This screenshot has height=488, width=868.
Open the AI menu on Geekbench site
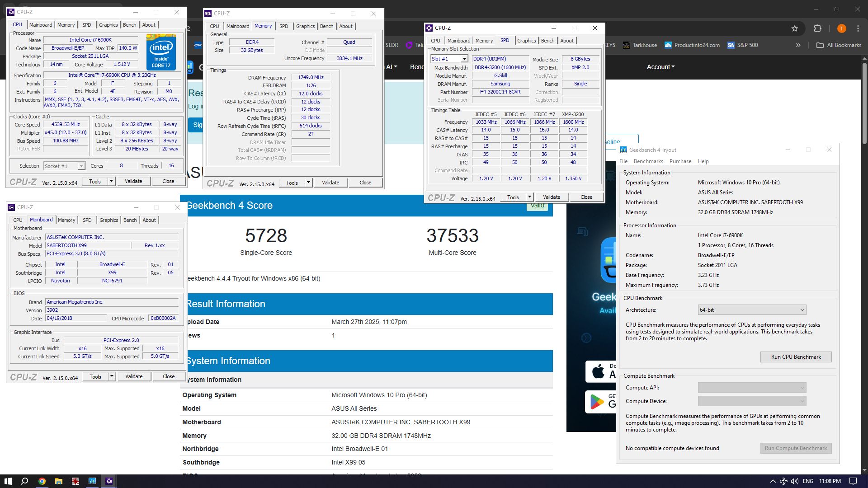tap(392, 67)
